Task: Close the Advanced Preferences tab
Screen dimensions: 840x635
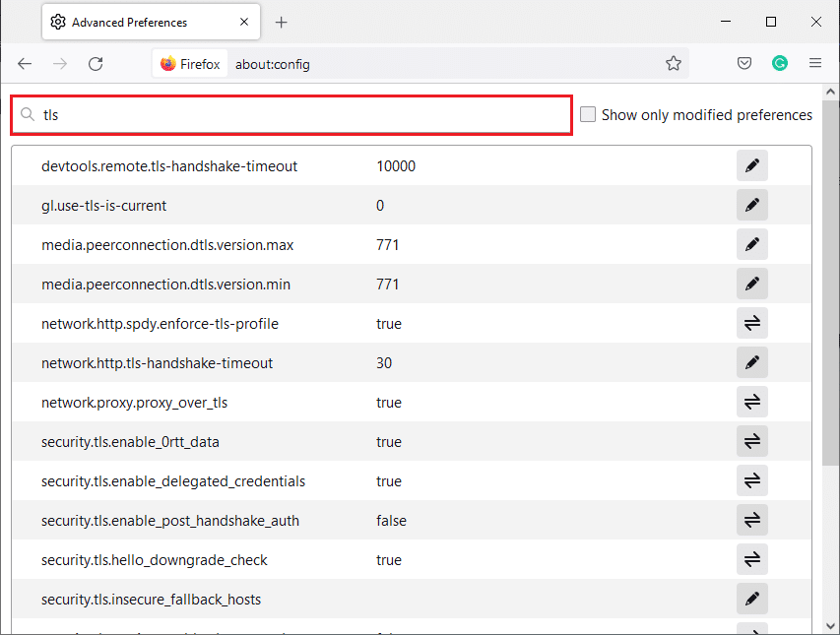Action: click(x=244, y=22)
